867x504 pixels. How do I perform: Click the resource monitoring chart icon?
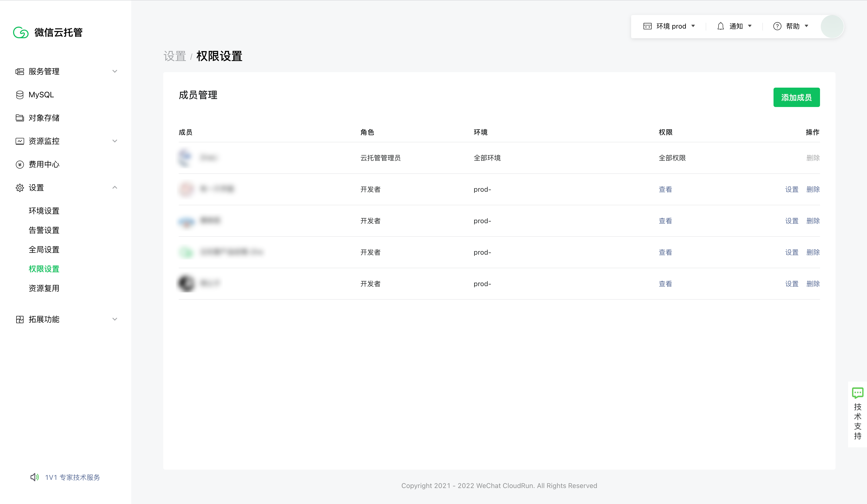pos(20,141)
